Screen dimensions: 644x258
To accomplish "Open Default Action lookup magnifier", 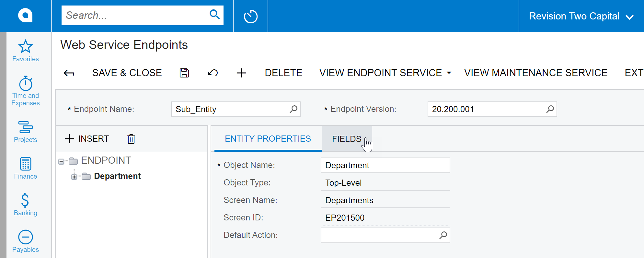I will click(443, 235).
